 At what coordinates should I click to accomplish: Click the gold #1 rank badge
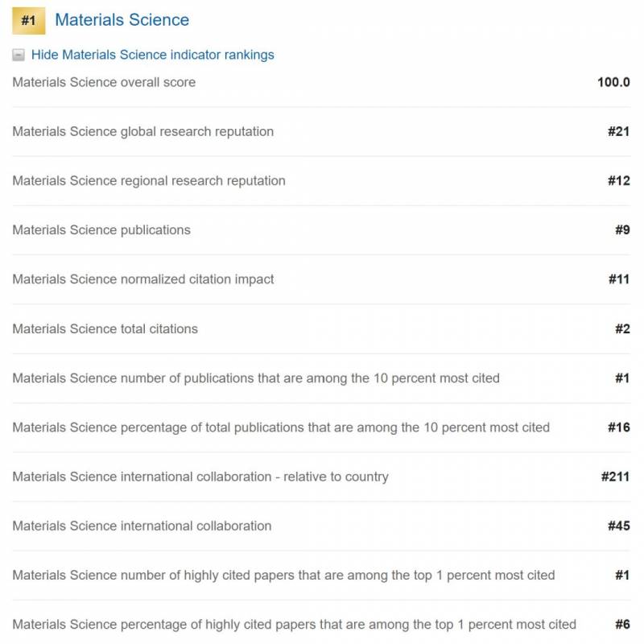28,21
